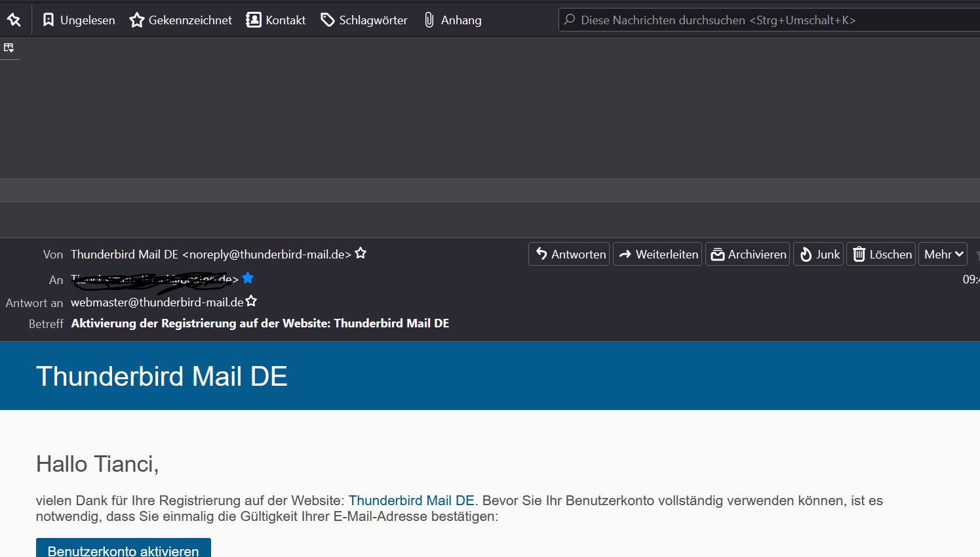Select the greeting text Hallo Tianci
This screenshot has height=557, width=980.
coord(98,464)
